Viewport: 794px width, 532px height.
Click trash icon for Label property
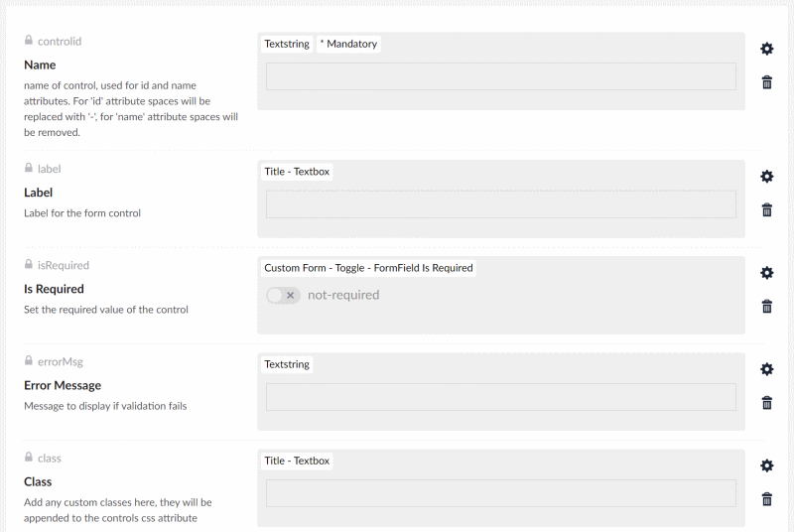766,209
